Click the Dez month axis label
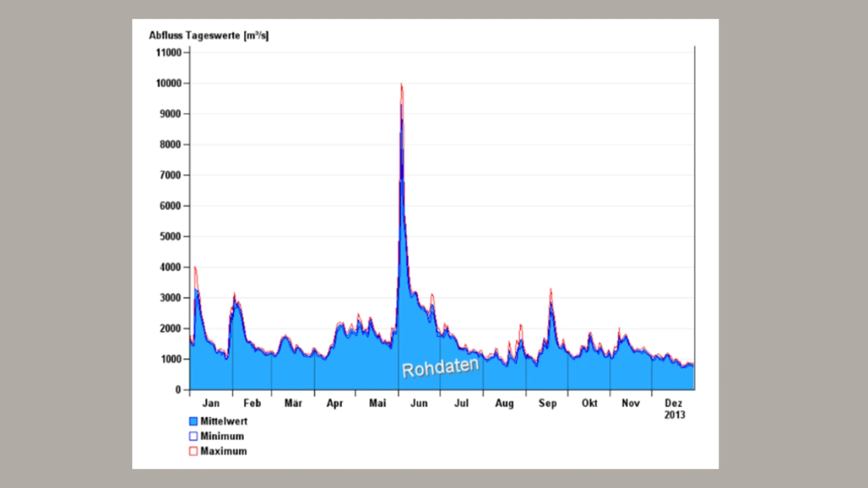The height and width of the screenshot is (488, 868). [674, 403]
